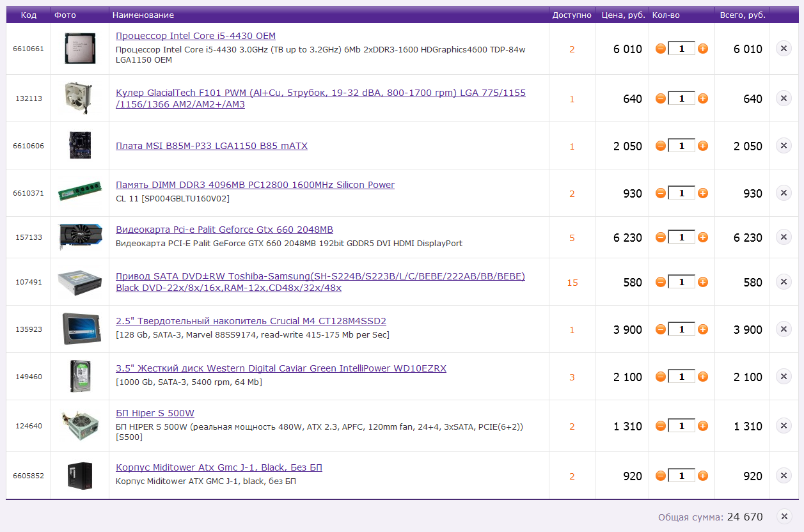
Task: Open Плата MSI B85M-P33 product link
Action: (x=211, y=146)
